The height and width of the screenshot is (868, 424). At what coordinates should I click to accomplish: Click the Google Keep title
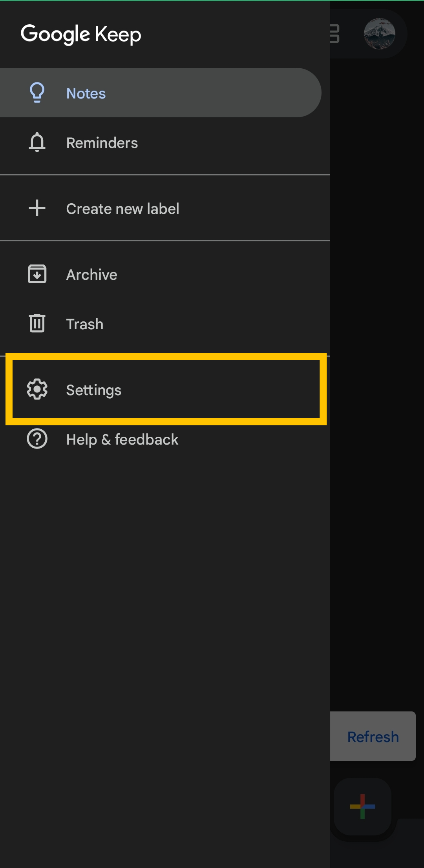point(81,35)
